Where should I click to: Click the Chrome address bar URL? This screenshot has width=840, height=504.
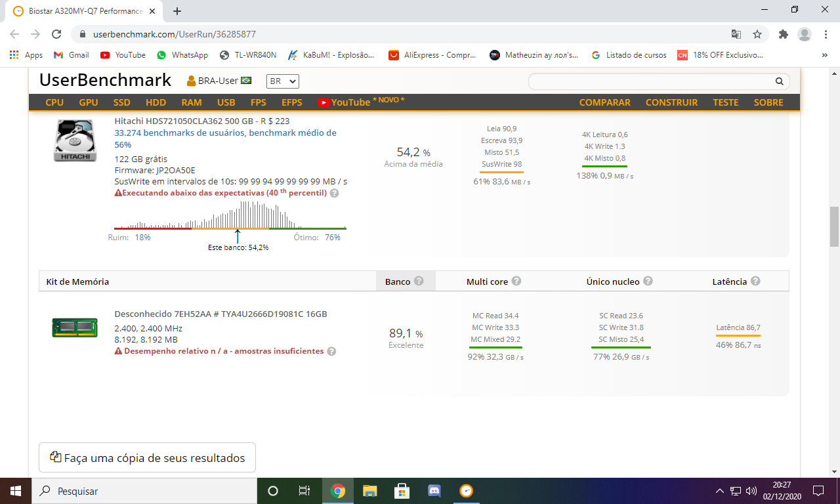click(x=175, y=34)
